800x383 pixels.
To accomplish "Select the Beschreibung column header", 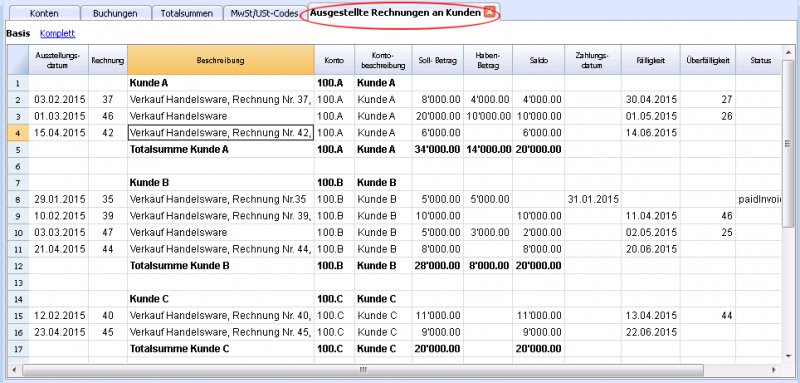I will tap(220, 60).
